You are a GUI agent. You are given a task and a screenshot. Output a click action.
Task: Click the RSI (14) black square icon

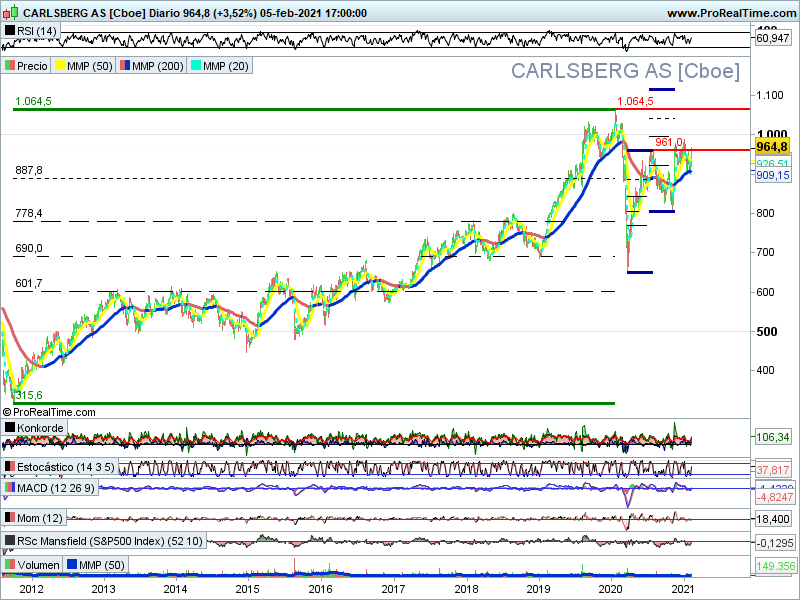point(9,31)
